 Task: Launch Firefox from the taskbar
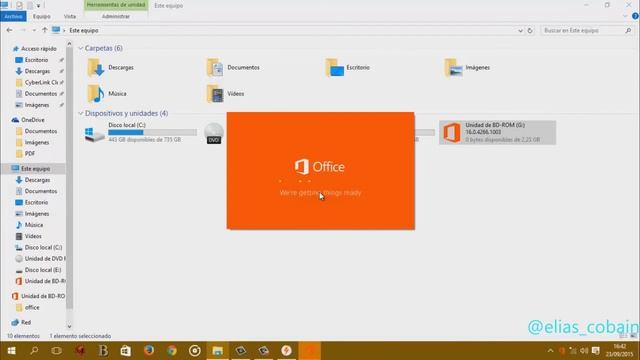point(149,351)
